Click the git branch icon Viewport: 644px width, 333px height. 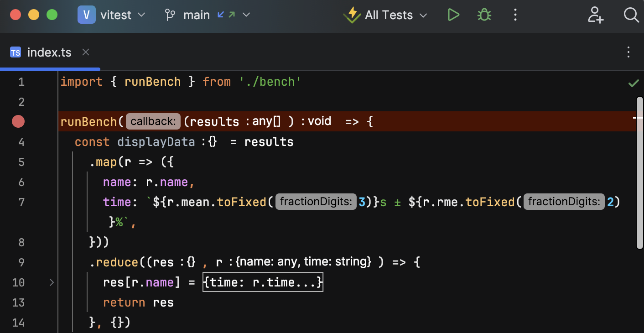tap(170, 15)
